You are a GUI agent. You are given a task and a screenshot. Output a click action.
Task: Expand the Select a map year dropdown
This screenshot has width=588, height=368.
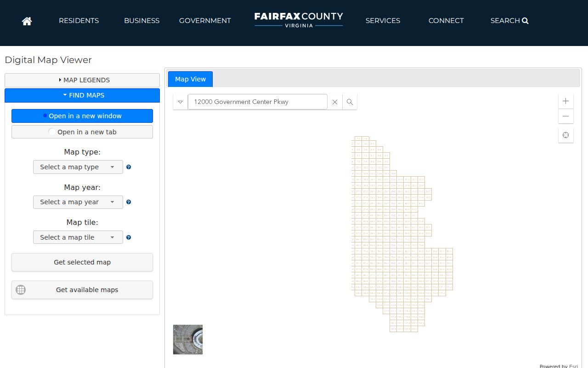tap(78, 202)
